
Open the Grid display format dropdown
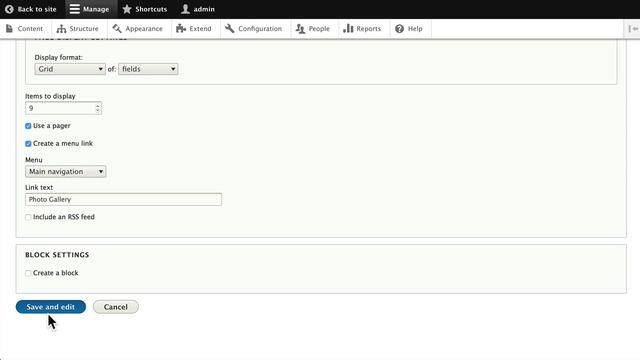pos(70,69)
